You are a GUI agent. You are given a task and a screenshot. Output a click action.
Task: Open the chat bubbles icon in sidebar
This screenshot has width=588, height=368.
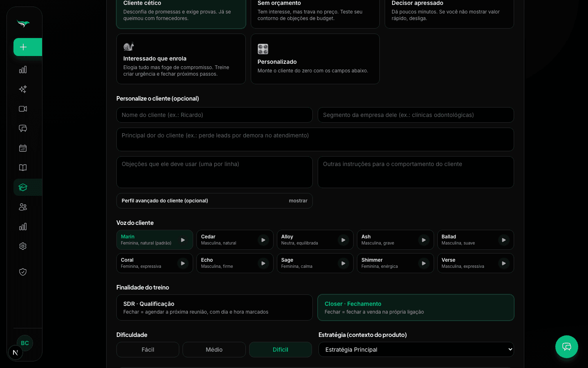23,128
